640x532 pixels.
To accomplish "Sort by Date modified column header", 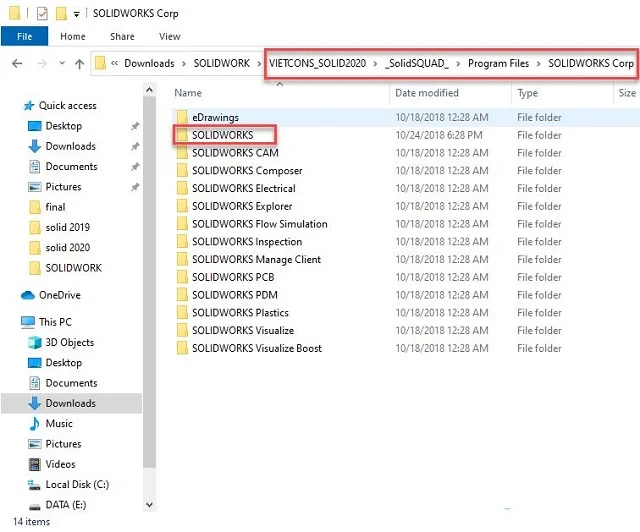I will tap(427, 93).
